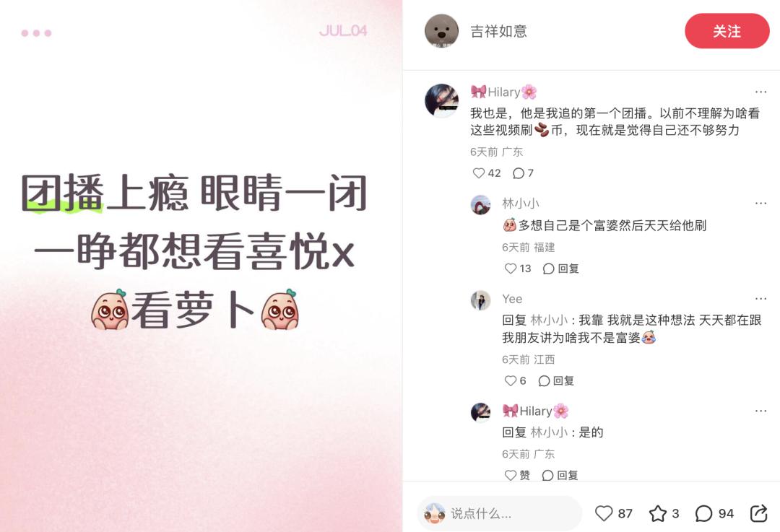The height and width of the screenshot is (532, 780).
Task: Open the post's 94 comments
Action: pos(714,514)
